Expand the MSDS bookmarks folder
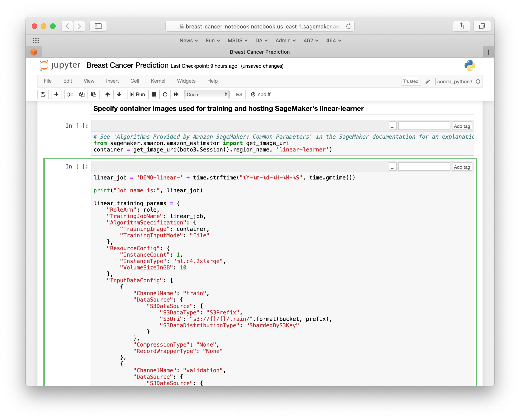This screenshot has width=520, height=420. (x=238, y=40)
